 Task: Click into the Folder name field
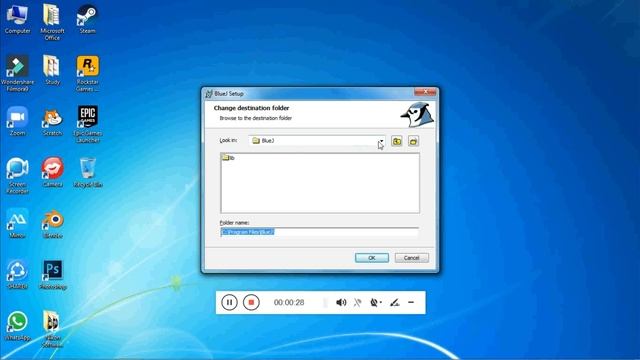coord(320,232)
